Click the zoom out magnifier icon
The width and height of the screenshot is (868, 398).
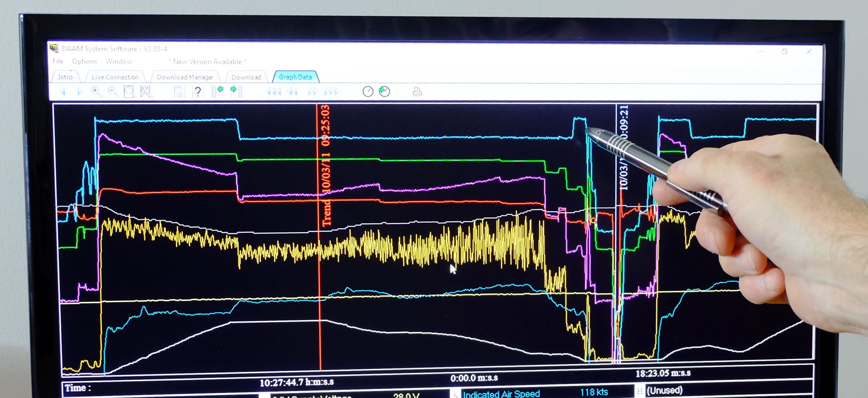[x=113, y=92]
